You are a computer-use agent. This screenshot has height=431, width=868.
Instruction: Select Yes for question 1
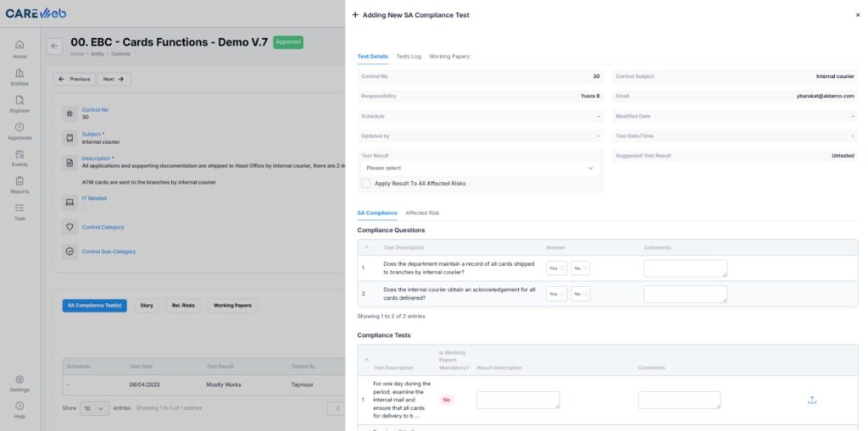[x=556, y=268]
